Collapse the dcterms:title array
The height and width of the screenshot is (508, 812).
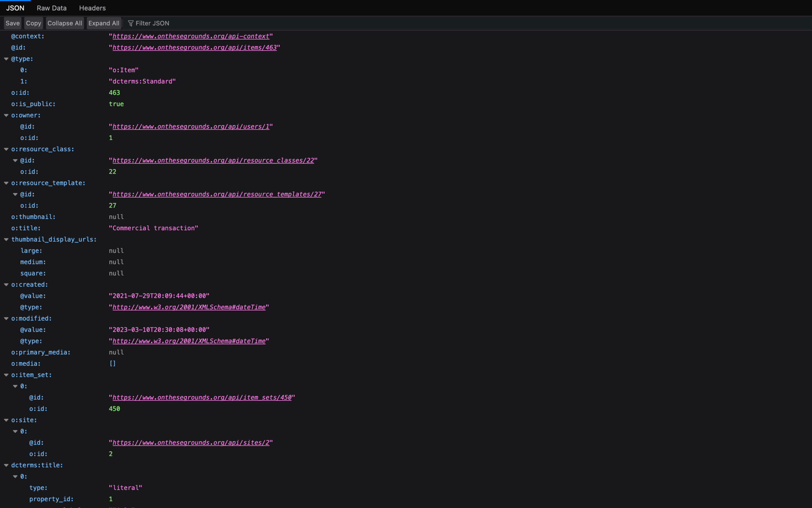pos(6,465)
